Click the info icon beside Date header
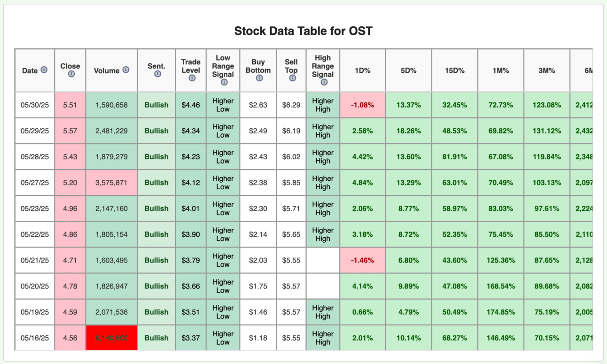Viewport: 607px width, 364px height. pos(44,70)
